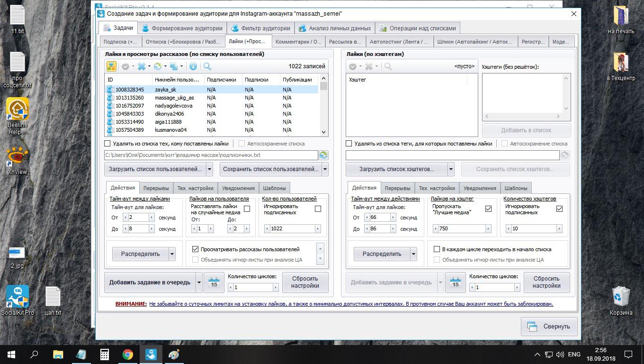Open the blue info icon in users toolbar
Image resolution: width=644 pixels, height=364 pixels.
193,66
